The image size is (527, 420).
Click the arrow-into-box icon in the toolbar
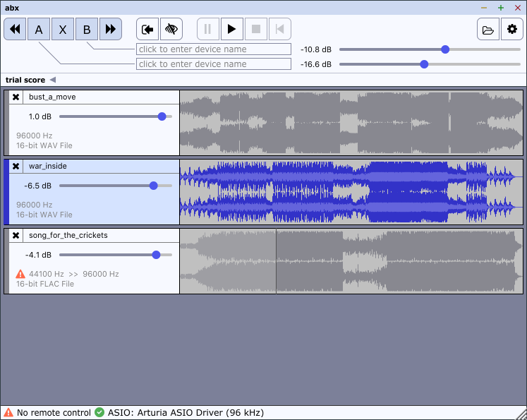point(147,29)
